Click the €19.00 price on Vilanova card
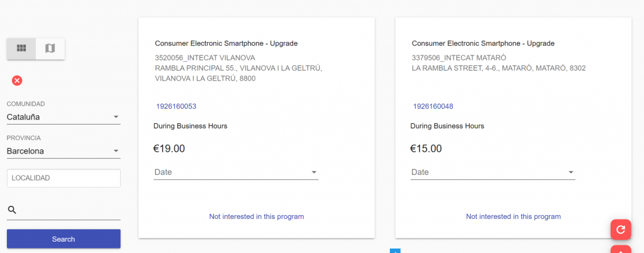Screen dimensions: 644x253 tap(169, 149)
